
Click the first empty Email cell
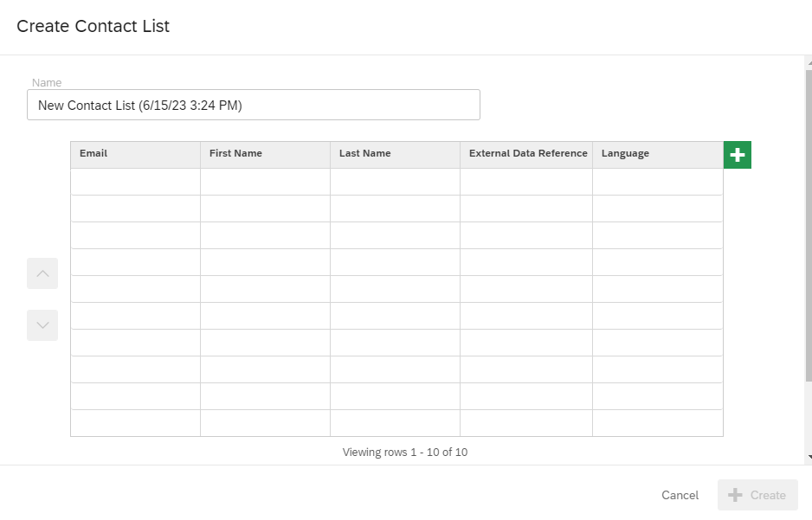[134, 181]
